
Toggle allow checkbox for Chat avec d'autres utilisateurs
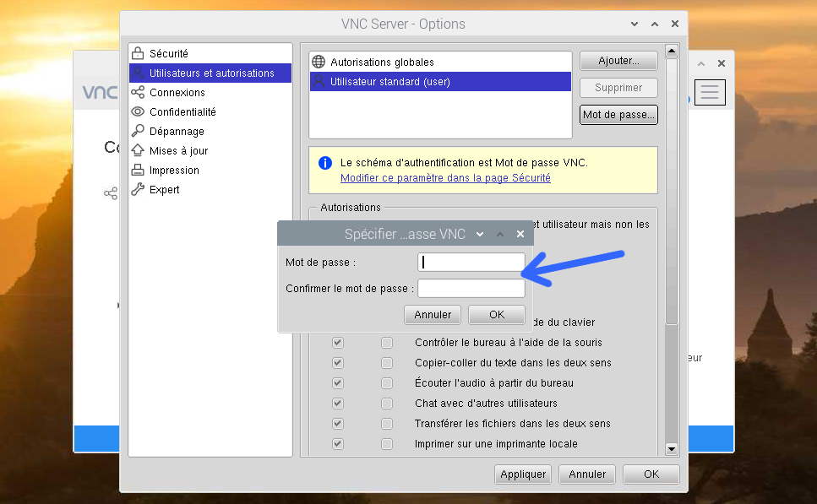pyautogui.click(x=338, y=403)
